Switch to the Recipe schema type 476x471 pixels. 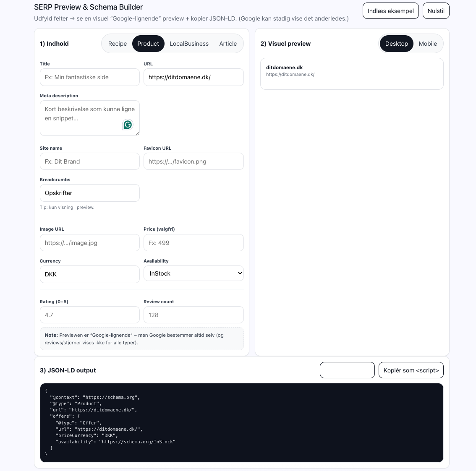(x=117, y=44)
